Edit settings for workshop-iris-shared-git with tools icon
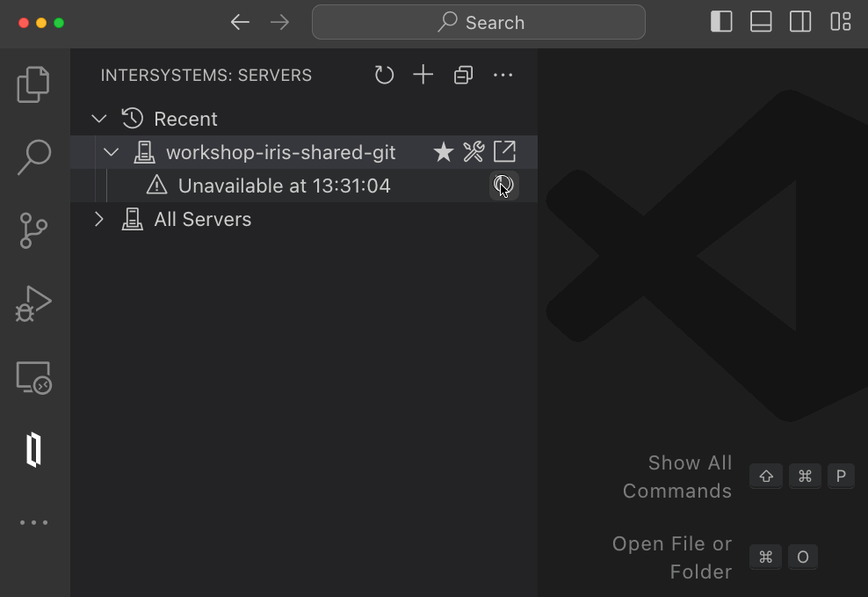 [474, 152]
